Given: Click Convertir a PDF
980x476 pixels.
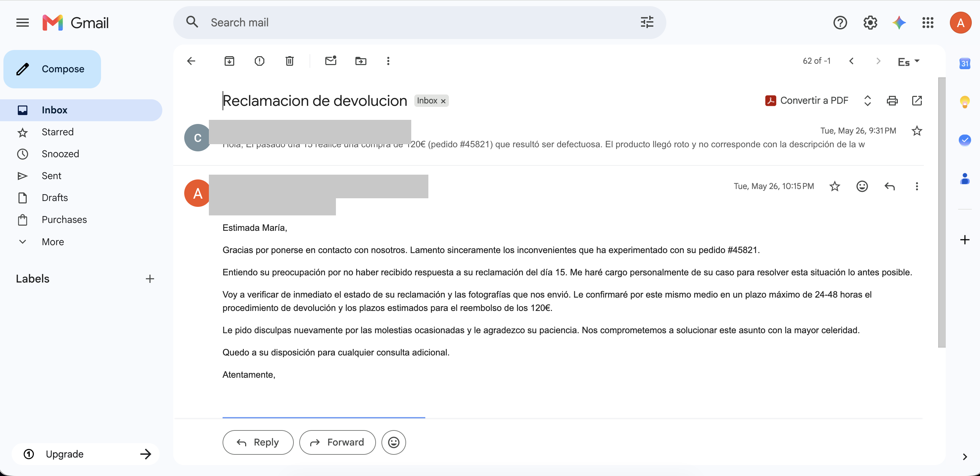Looking at the screenshot, I should click(807, 100).
